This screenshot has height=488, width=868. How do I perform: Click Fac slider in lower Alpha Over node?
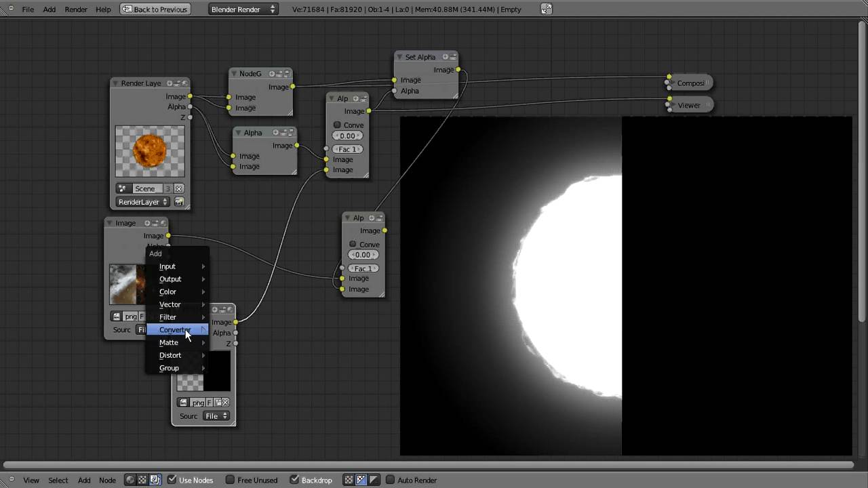363,268
